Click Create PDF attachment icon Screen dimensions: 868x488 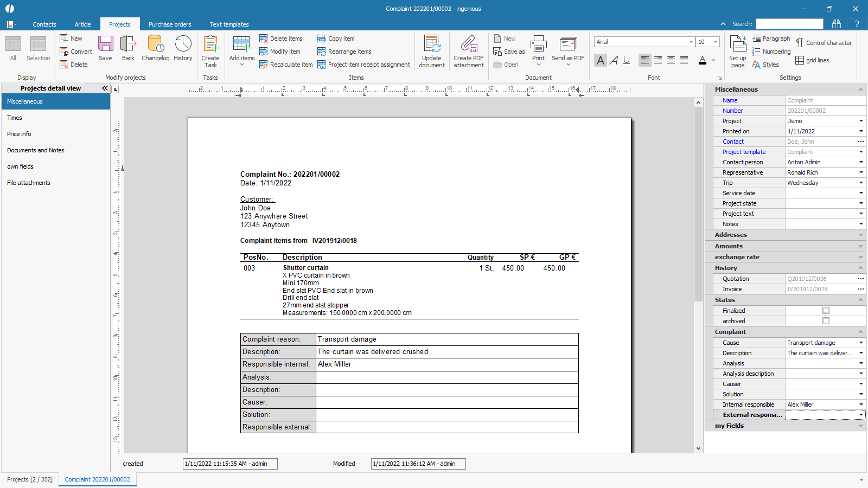469,44
